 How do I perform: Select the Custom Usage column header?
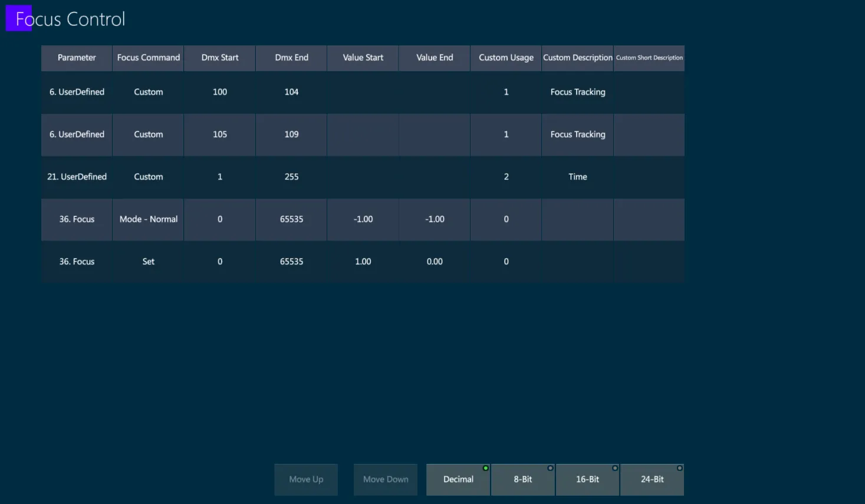pyautogui.click(x=506, y=58)
